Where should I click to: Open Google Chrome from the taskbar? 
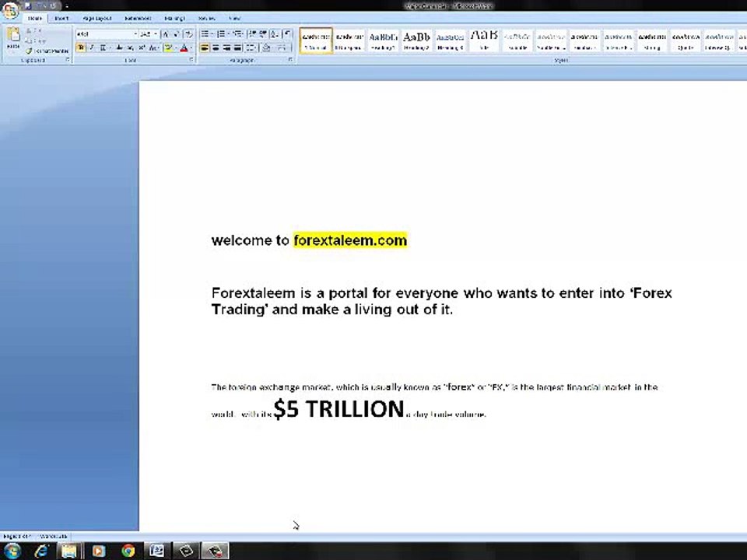[128, 551]
